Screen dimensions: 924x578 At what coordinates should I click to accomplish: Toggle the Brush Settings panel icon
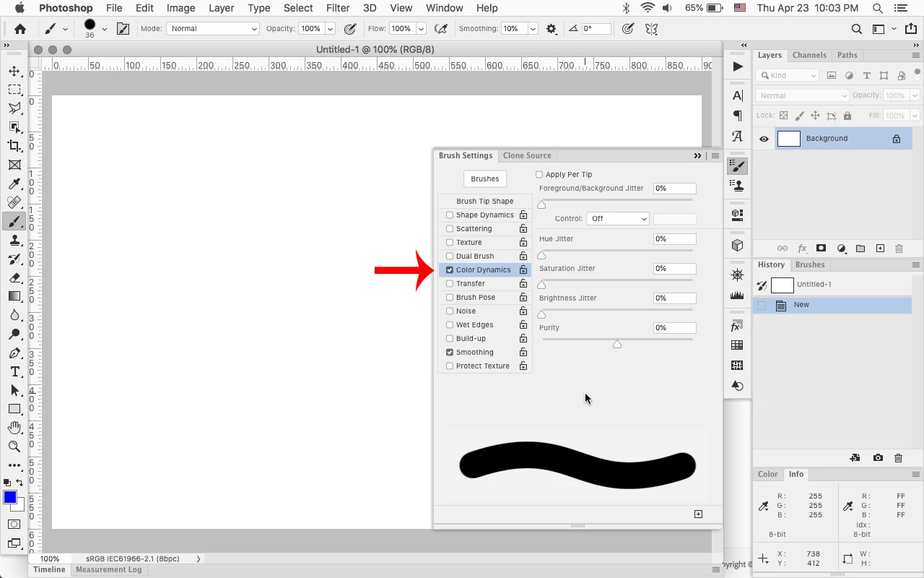click(x=123, y=29)
